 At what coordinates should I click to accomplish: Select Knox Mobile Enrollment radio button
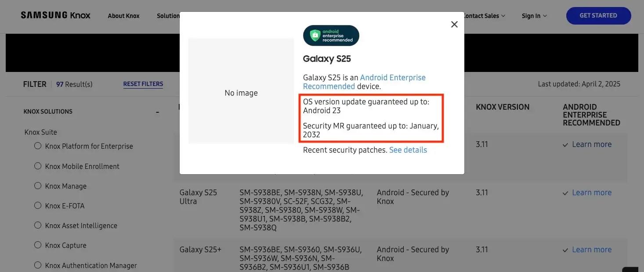pos(38,166)
